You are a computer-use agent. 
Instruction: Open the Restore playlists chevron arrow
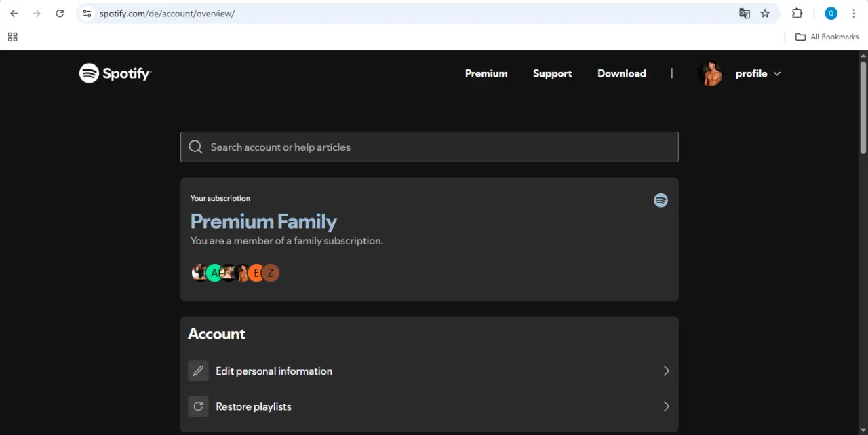click(666, 406)
